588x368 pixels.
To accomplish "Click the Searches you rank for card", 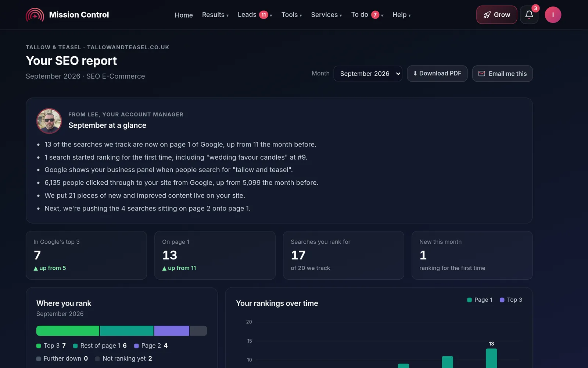I will 344,255.
